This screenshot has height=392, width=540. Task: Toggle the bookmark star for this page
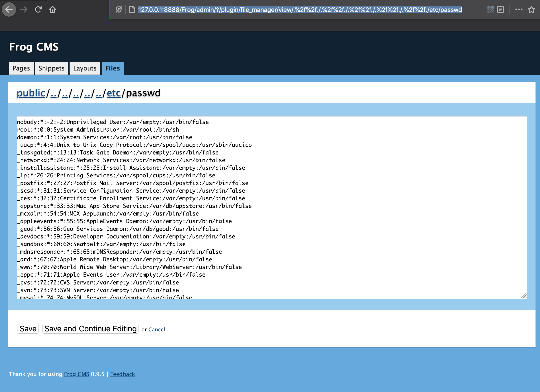531,9
